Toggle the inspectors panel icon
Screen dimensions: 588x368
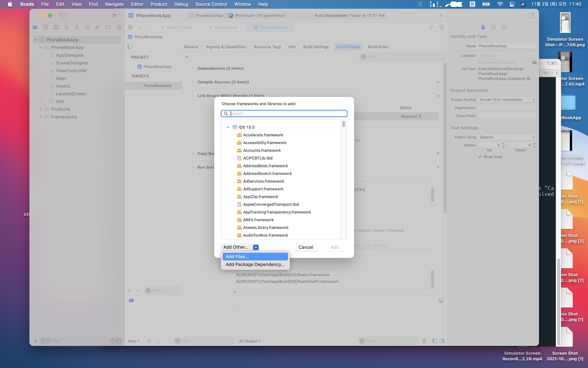point(531,15)
